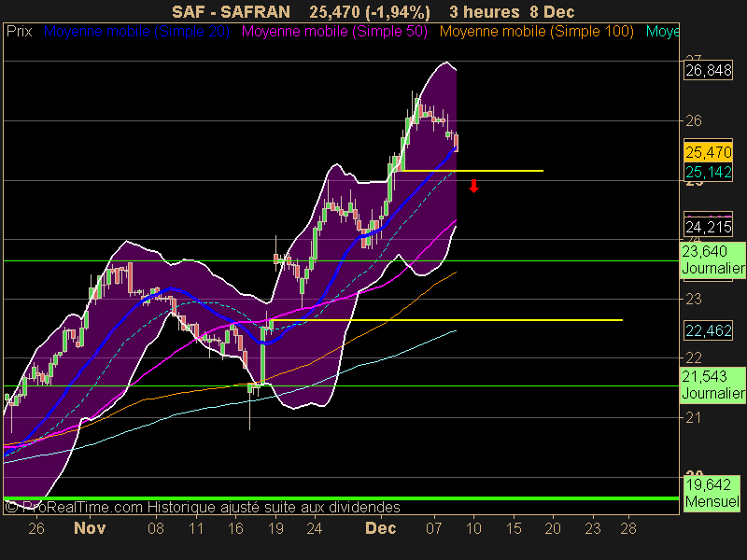The height and width of the screenshot is (560, 747).
Task: Click the '07' date axis label
Action: 434,528
